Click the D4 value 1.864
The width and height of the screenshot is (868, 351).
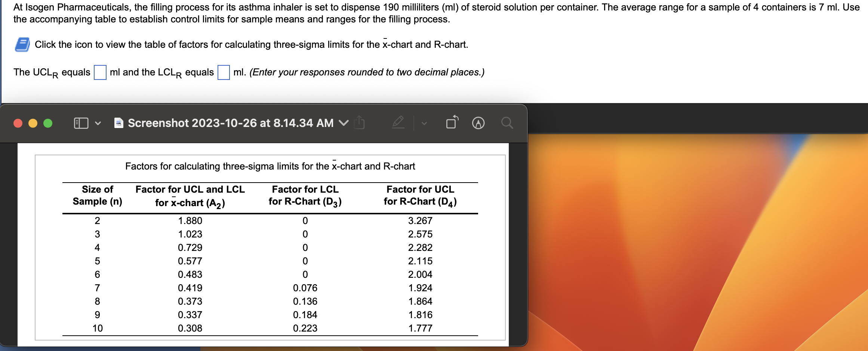(420, 301)
